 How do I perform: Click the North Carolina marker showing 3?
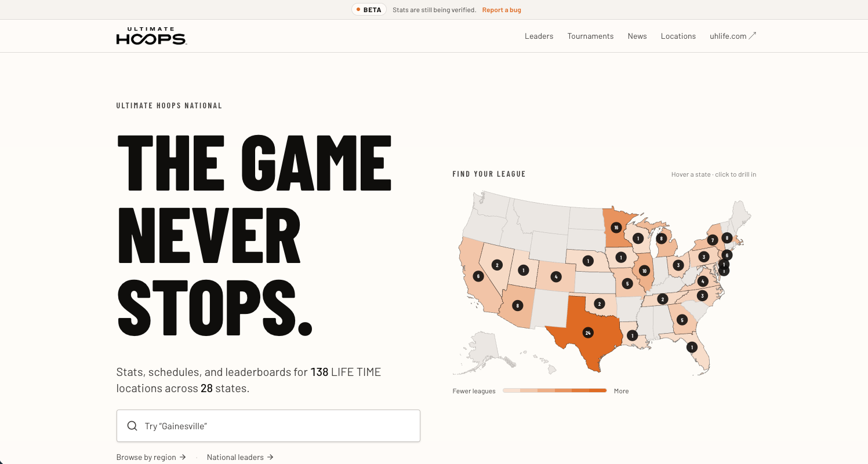702,295
